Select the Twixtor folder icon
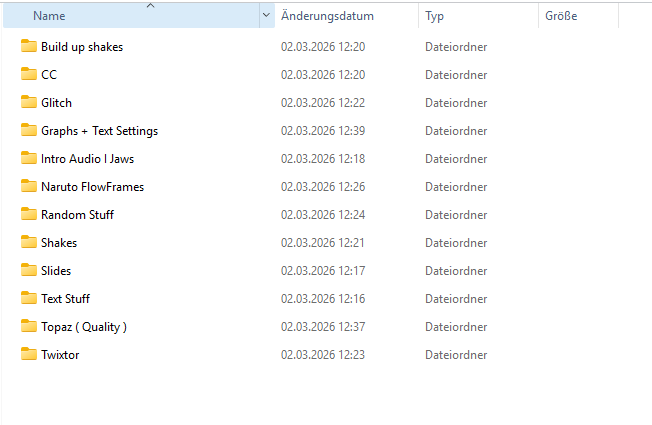Screen dimensions: 652x425 click(28, 355)
